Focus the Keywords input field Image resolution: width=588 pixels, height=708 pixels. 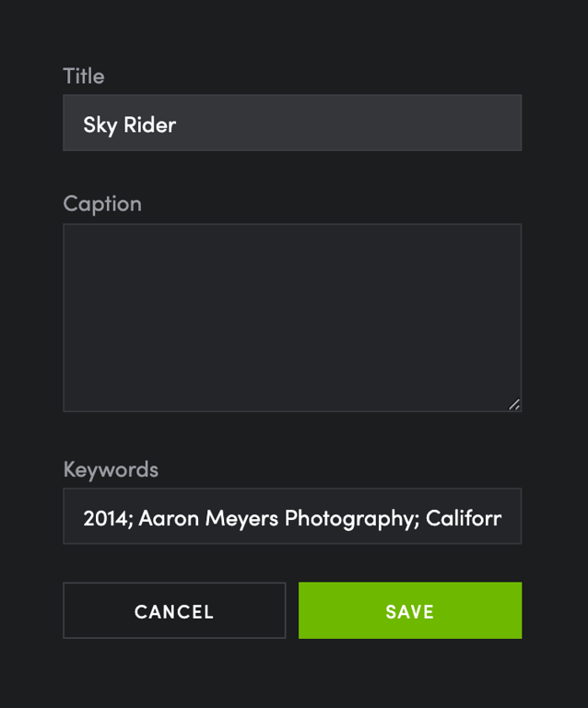point(292,515)
